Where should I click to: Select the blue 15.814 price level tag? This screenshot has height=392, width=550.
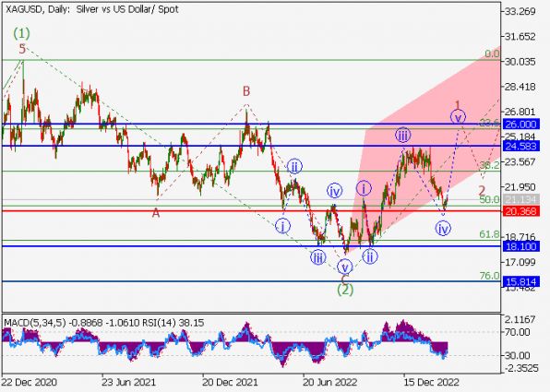pyautogui.click(x=520, y=281)
